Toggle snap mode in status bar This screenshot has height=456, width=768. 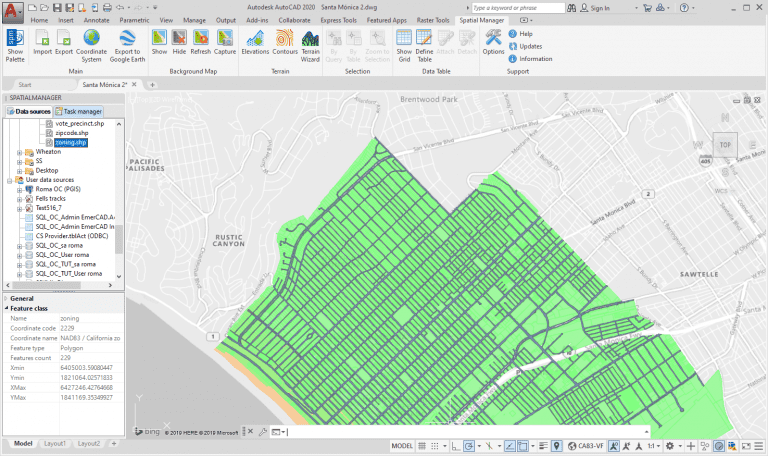pyautogui.click(x=434, y=446)
